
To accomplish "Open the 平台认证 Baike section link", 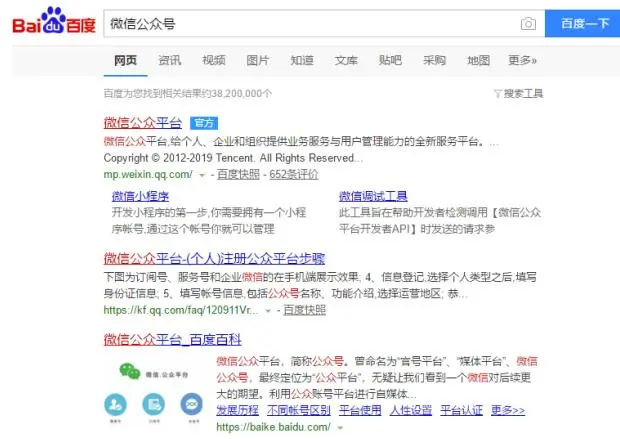I will point(461,410).
